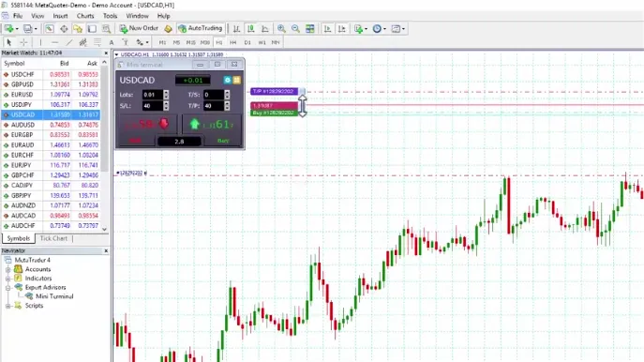The width and height of the screenshot is (644, 362).
Task: Open the Insert menu
Action: 60,16
